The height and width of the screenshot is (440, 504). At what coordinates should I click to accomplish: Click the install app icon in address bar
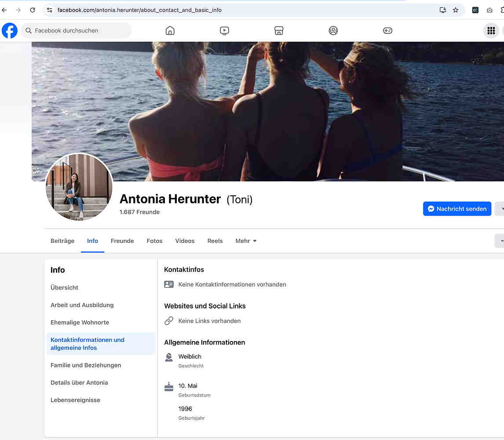442,10
